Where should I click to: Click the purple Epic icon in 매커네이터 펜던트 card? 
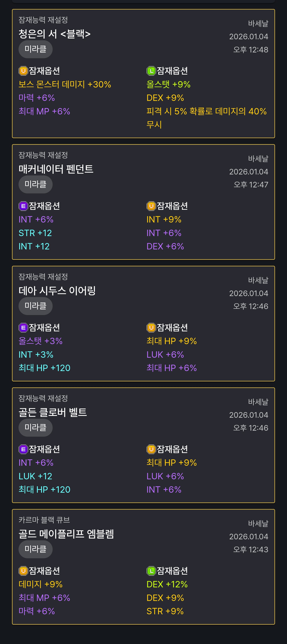[x=23, y=206]
